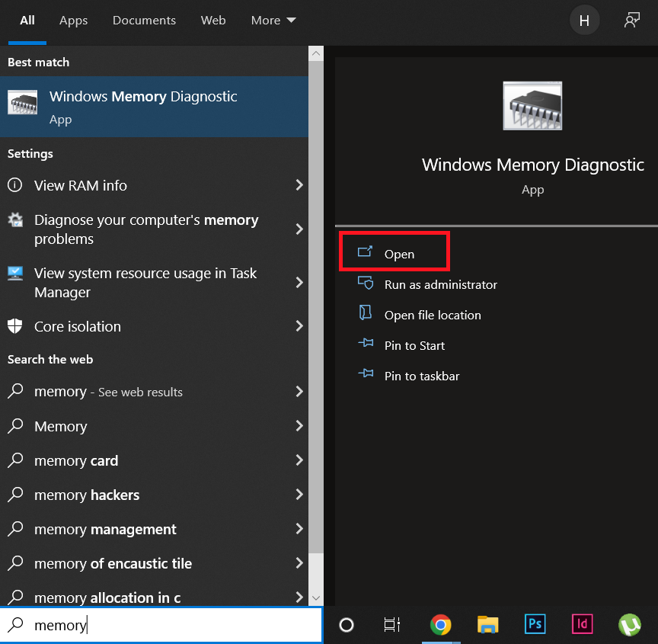Expand arrow for Task Manager resource usage
The height and width of the screenshot is (644, 658).
[x=299, y=282]
